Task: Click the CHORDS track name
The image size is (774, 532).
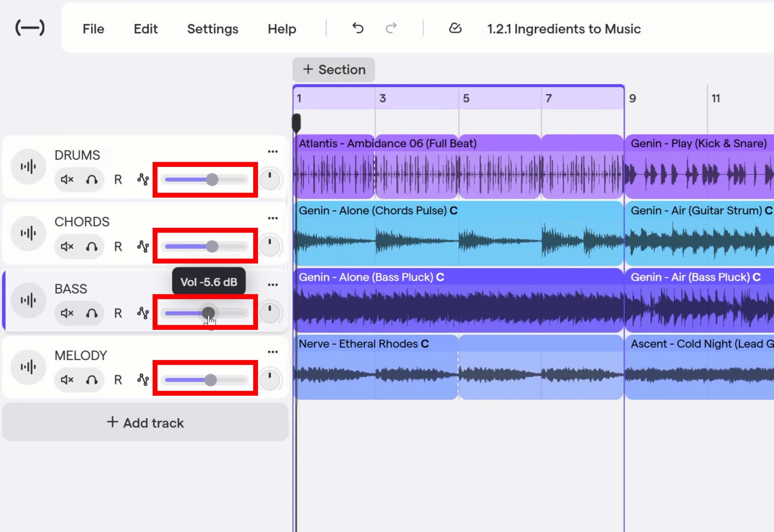Action: [x=82, y=222]
